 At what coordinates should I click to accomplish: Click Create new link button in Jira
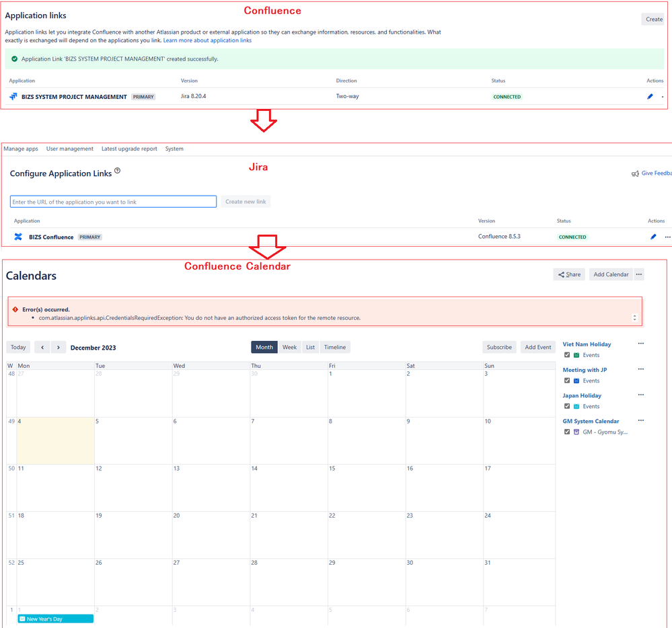point(246,202)
